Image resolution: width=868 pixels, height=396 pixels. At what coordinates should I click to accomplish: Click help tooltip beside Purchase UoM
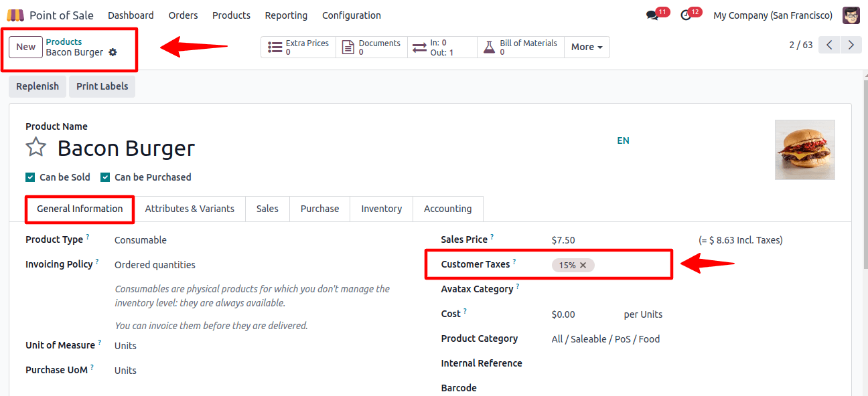tap(92, 367)
